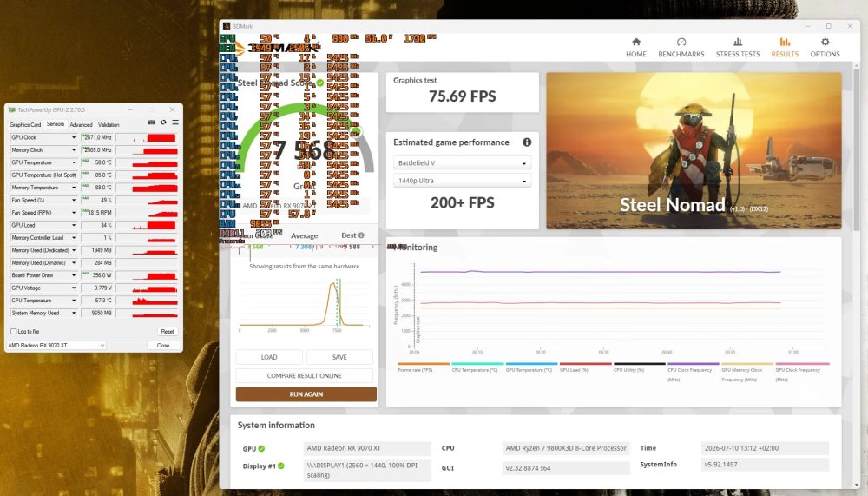Enable the Log to file checkbox
This screenshot has height=496, width=868.
13,332
